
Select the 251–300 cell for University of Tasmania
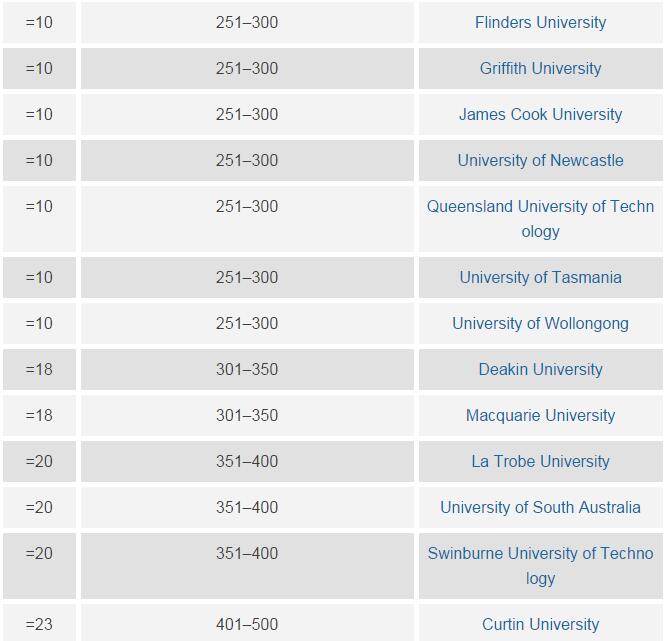[247, 277]
